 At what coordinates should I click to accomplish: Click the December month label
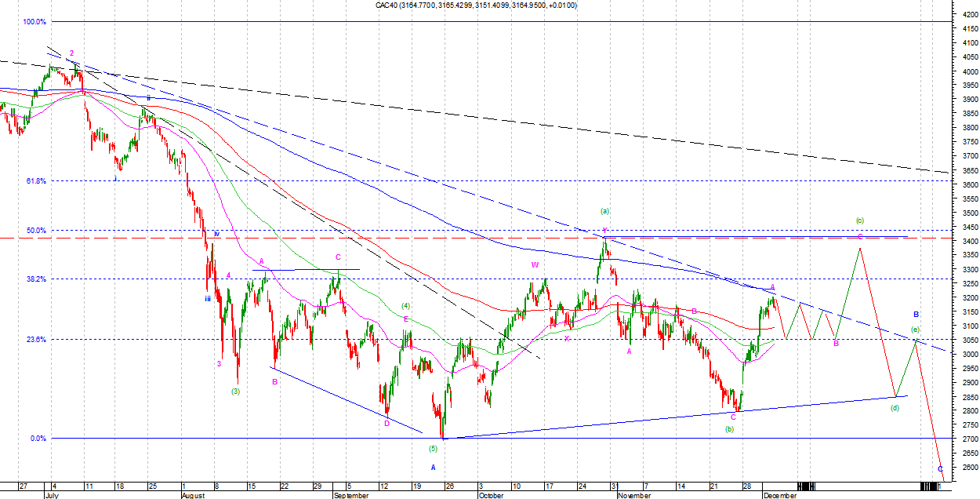point(779,495)
